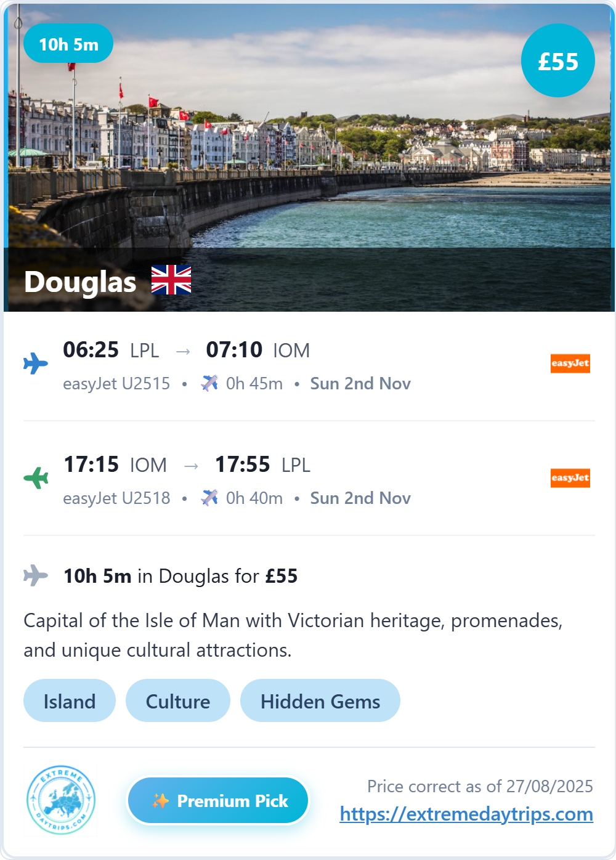616x860 pixels.
Task: Select the Culture tag
Action: click(178, 701)
